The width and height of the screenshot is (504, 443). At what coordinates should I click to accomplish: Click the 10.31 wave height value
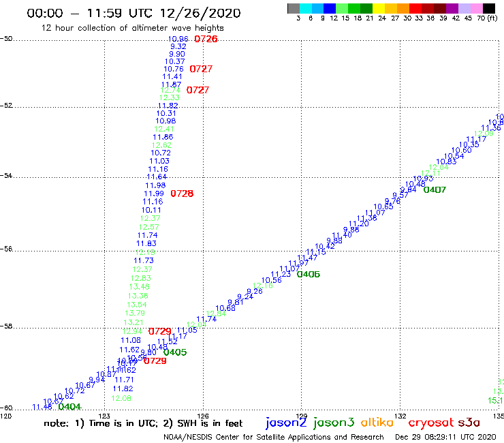(166, 113)
